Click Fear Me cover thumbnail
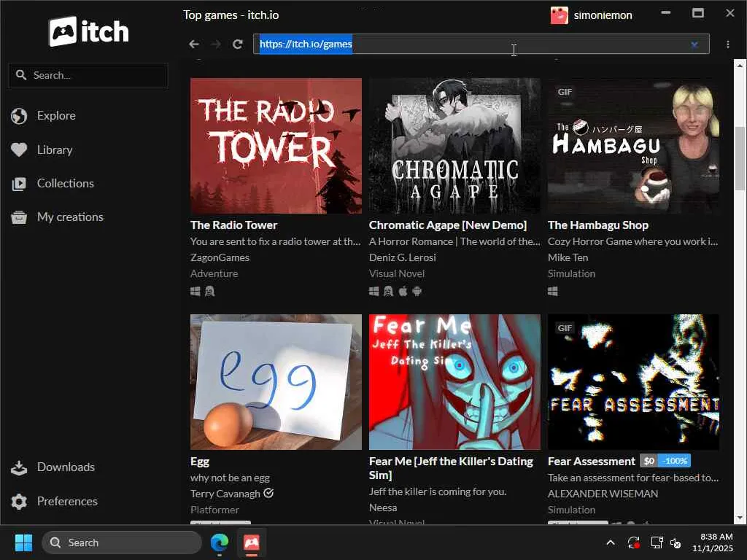The height and width of the screenshot is (560, 747). click(454, 382)
